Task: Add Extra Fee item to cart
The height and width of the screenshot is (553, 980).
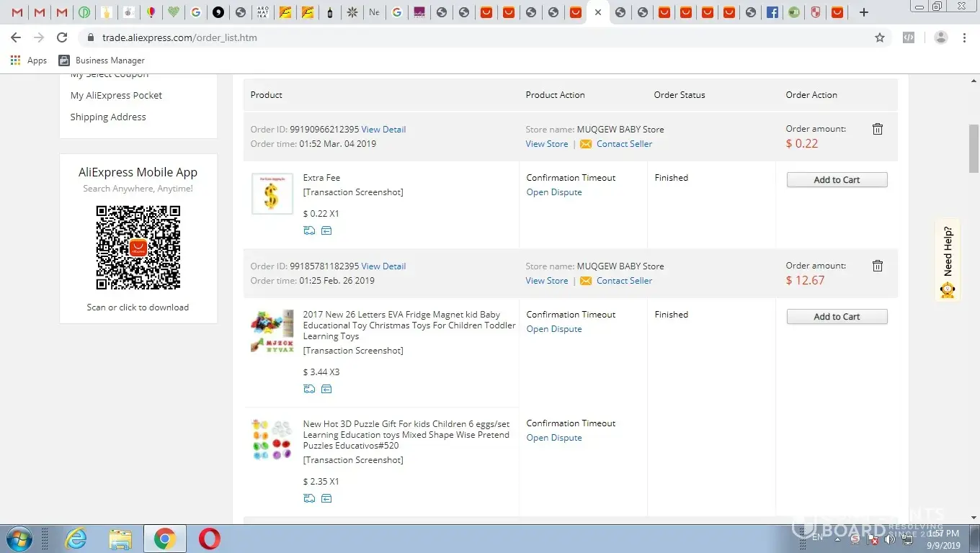Action: coord(837,180)
